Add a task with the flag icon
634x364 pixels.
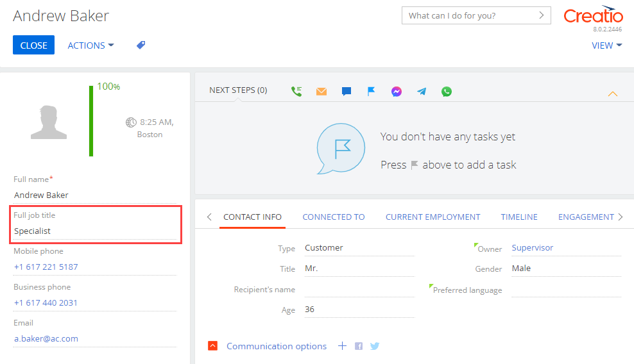[371, 91]
